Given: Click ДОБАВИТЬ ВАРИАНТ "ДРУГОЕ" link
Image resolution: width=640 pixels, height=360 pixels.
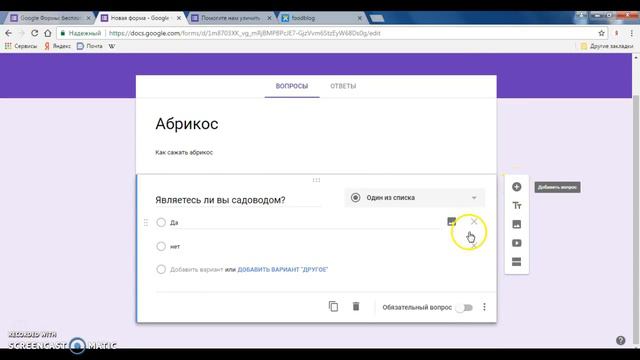Looking at the screenshot, I should coord(283,269).
